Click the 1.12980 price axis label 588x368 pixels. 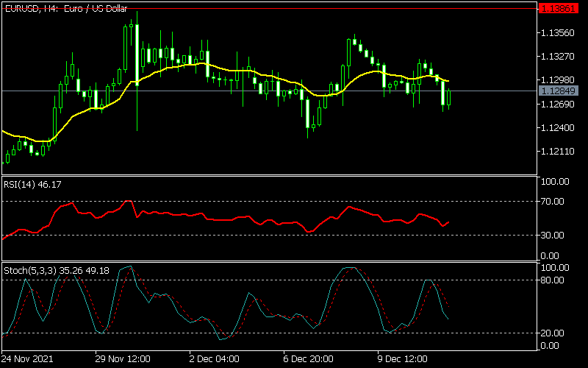pos(558,80)
